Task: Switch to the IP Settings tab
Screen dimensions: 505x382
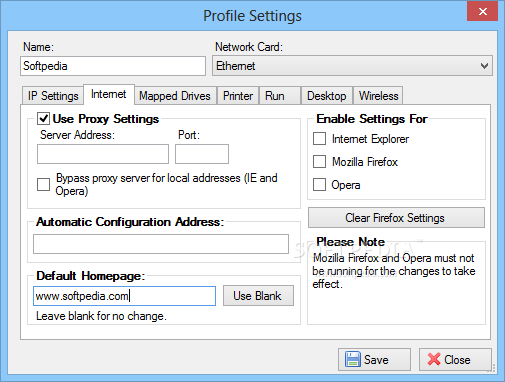Action: click(53, 96)
